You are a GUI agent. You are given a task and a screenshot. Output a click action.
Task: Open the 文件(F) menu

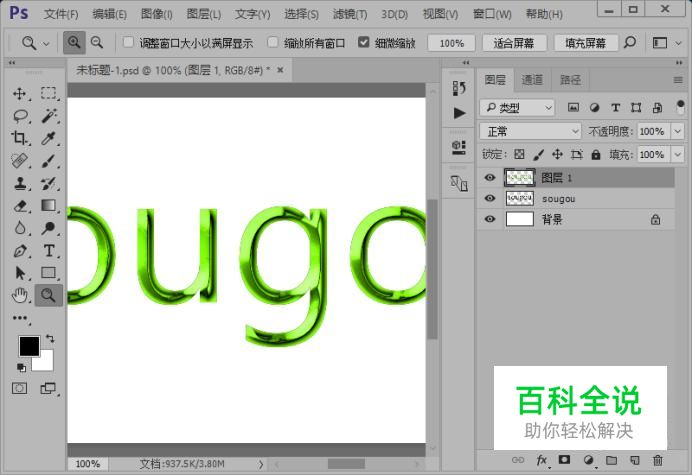61,14
